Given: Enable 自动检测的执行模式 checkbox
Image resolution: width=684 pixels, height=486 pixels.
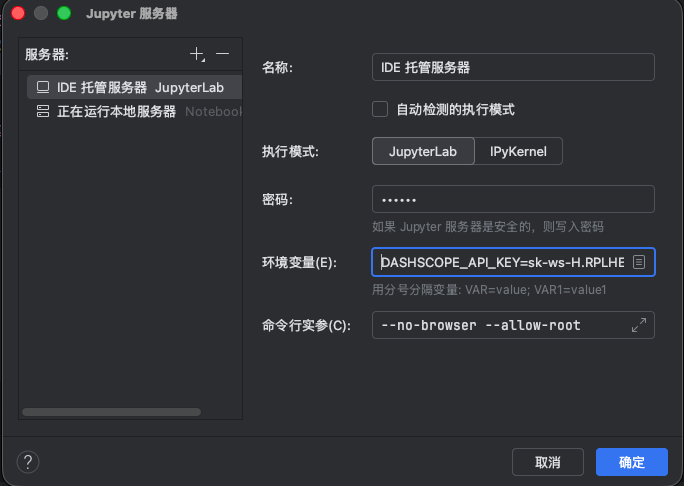Looking at the screenshot, I should click(380, 109).
